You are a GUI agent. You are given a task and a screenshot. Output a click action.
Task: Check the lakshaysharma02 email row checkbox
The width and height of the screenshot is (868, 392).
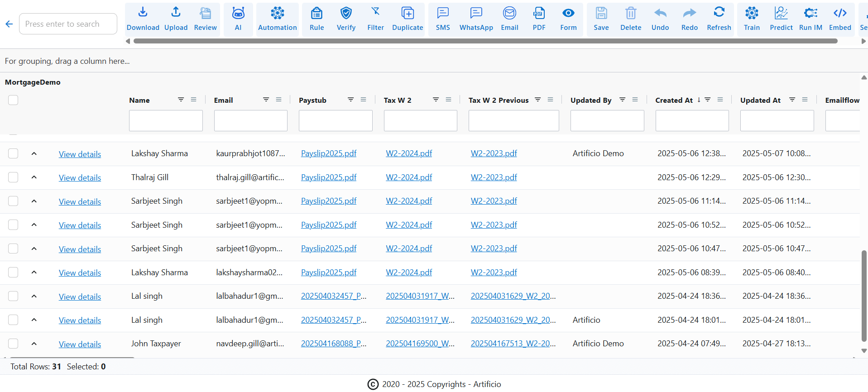[13, 272]
